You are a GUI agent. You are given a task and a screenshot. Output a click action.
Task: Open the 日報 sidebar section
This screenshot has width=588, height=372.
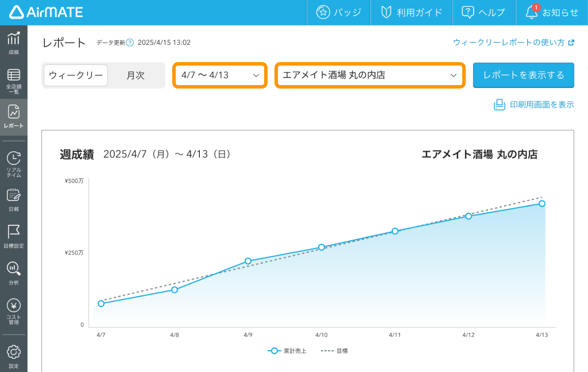pos(14,200)
